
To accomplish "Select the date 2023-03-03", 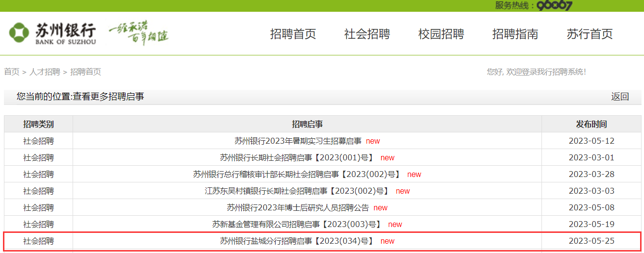I will [592, 191].
